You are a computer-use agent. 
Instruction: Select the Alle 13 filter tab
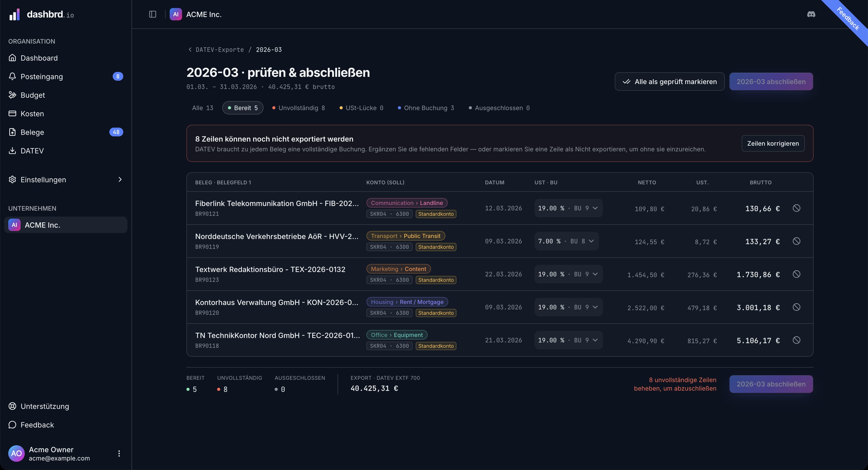202,108
